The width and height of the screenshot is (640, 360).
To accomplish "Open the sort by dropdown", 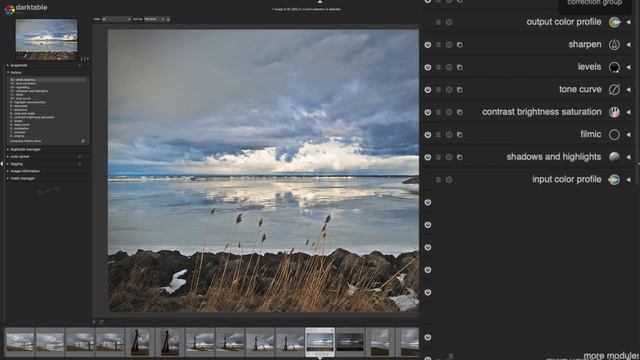I will point(154,19).
